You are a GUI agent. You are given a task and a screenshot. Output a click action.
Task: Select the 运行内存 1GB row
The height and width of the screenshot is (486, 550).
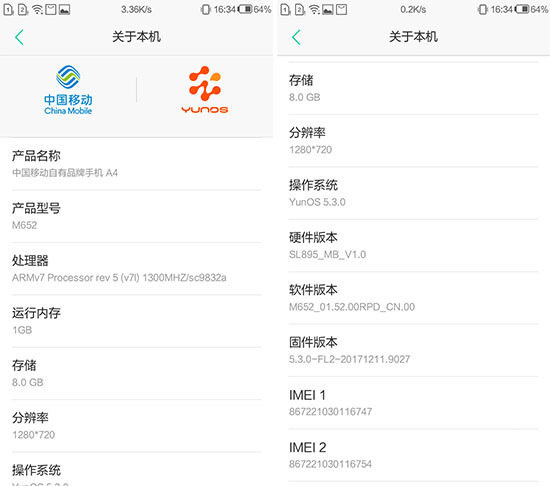[x=136, y=321]
